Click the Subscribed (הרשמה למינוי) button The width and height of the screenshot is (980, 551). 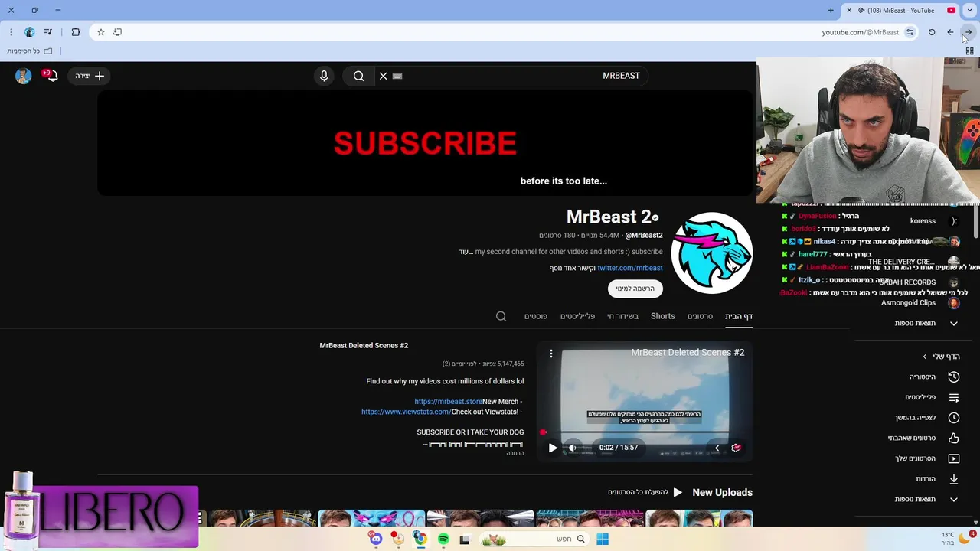635,289
